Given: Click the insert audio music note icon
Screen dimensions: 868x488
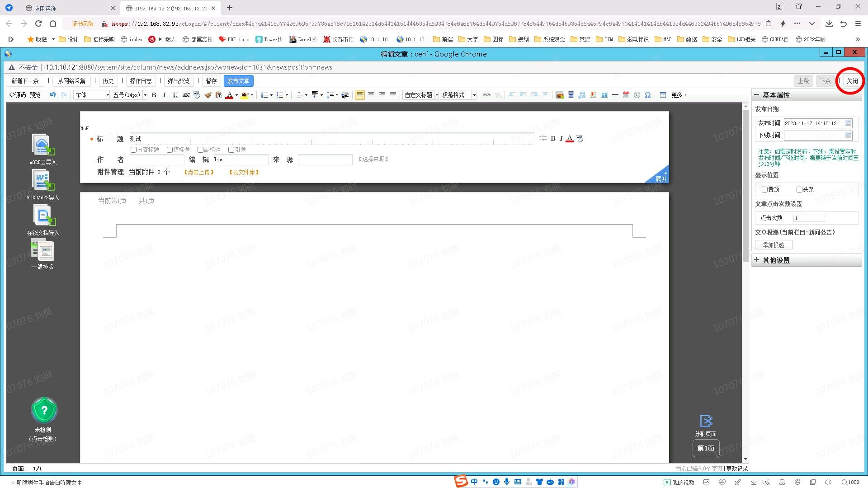Looking at the screenshot, I should (582, 95).
